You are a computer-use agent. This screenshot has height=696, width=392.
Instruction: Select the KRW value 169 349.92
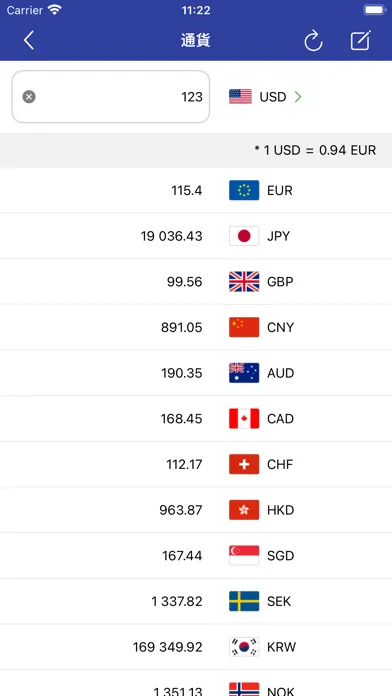point(168,647)
